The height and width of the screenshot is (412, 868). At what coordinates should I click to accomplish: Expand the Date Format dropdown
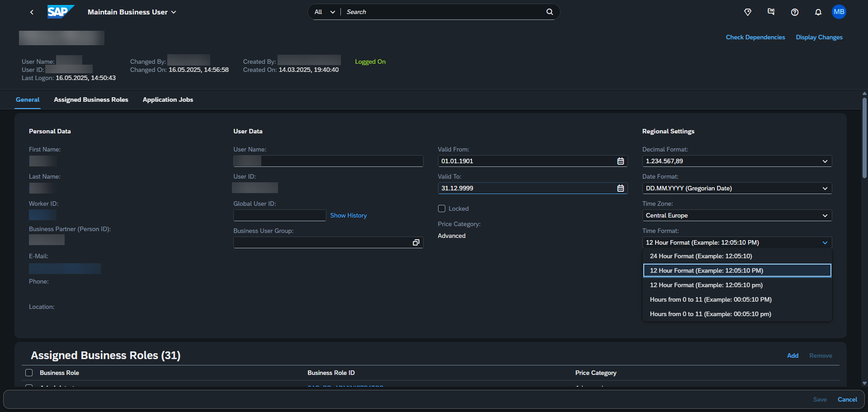click(x=825, y=188)
